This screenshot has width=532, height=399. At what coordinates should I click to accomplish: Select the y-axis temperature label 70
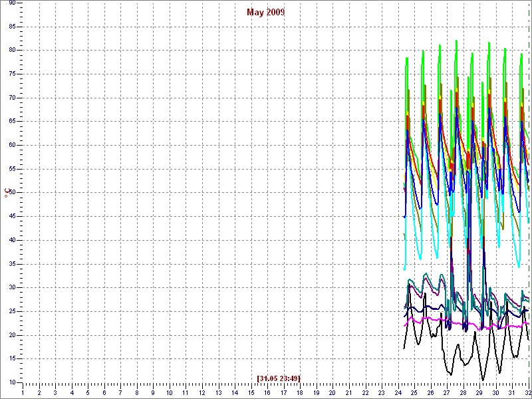[12, 98]
